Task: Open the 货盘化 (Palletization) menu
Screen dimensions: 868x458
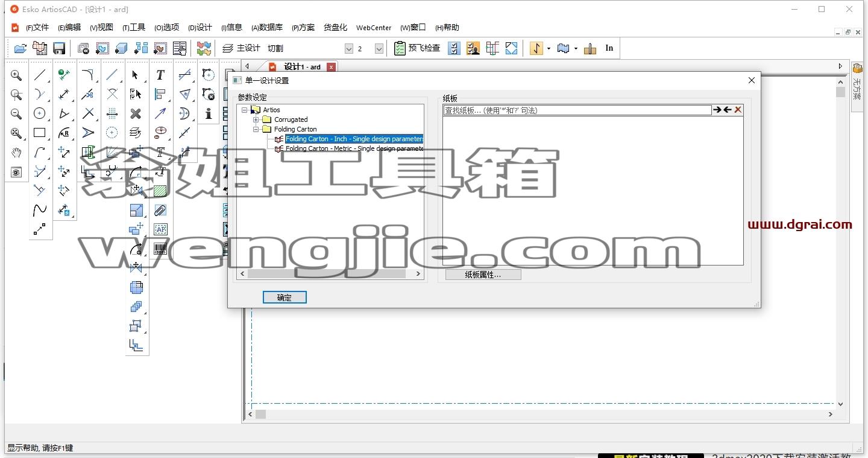Action: point(335,27)
